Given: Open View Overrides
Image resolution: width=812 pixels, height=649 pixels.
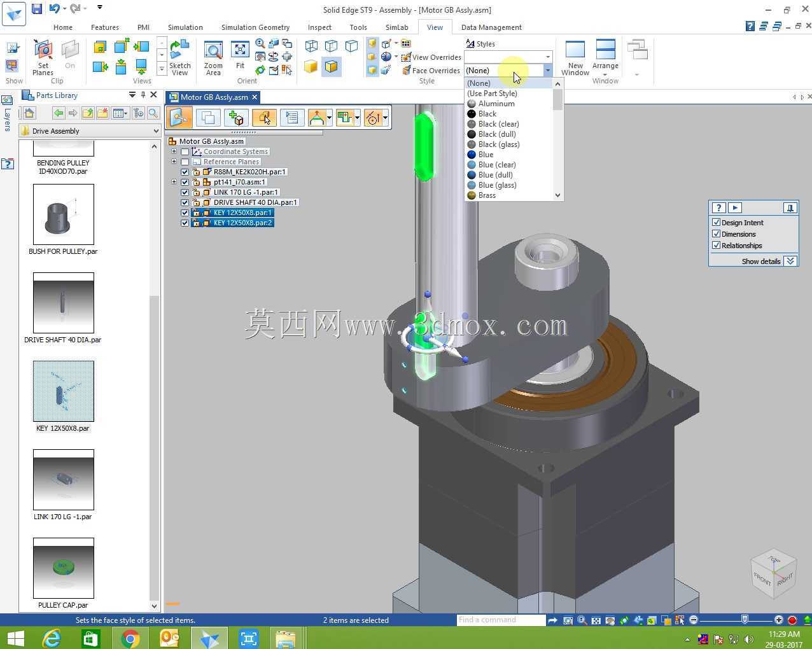Looking at the screenshot, I should (431, 57).
